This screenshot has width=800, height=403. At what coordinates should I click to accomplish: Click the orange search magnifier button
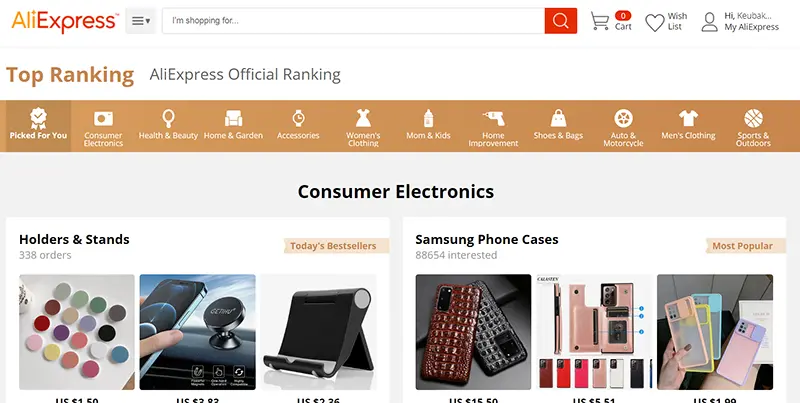click(560, 21)
